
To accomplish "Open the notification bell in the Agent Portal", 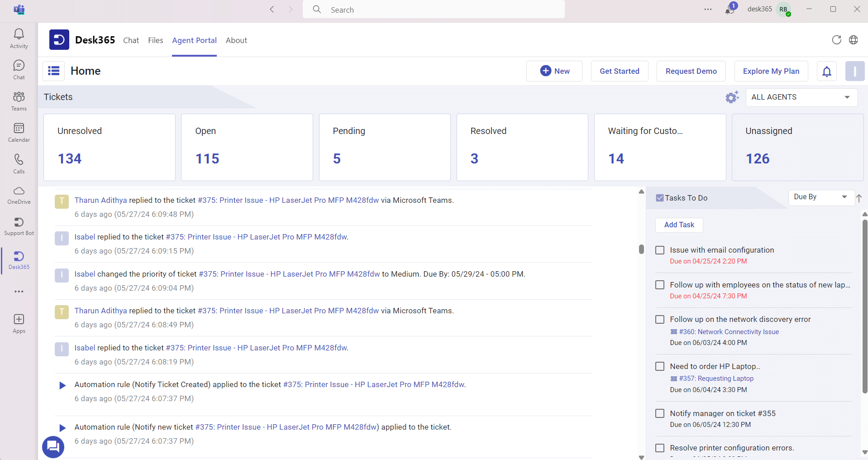I will [826, 71].
